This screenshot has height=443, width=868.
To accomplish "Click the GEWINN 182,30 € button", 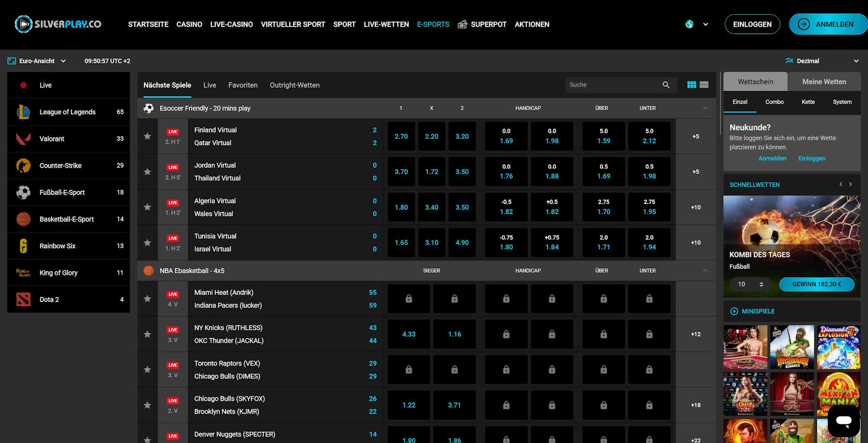I will pyautogui.click(x=816, y=284).
